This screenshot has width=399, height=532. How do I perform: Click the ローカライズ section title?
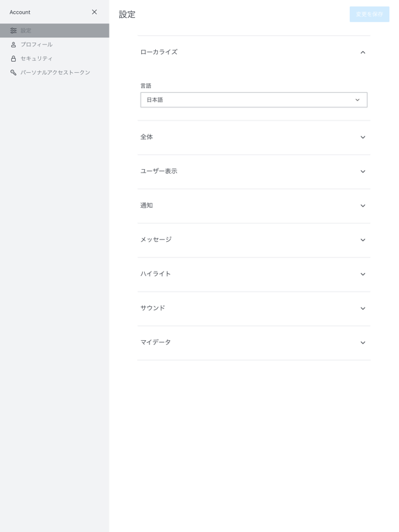(159, 52)
